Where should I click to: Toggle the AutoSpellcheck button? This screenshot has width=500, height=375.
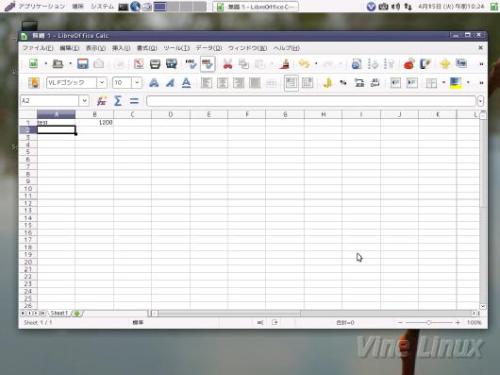tap(207, 64)
